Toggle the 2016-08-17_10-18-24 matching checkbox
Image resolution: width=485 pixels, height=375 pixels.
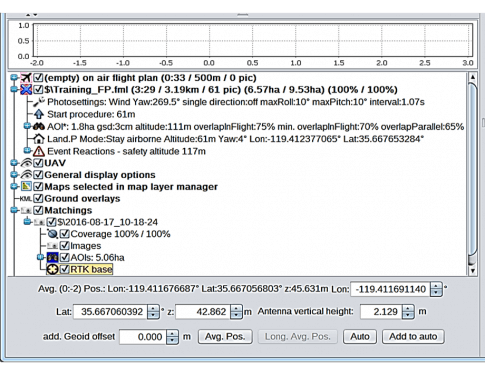point(51,222)
